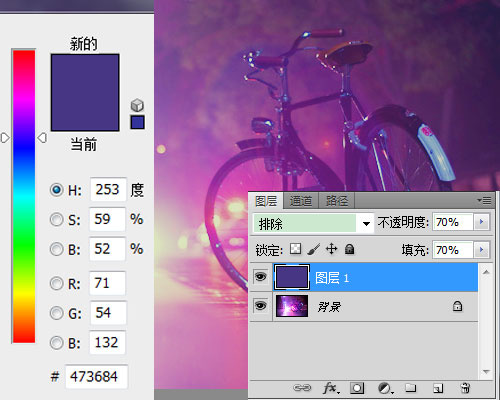
Task: Toggle 背景 layer eye icon
Action: point(260,306)
